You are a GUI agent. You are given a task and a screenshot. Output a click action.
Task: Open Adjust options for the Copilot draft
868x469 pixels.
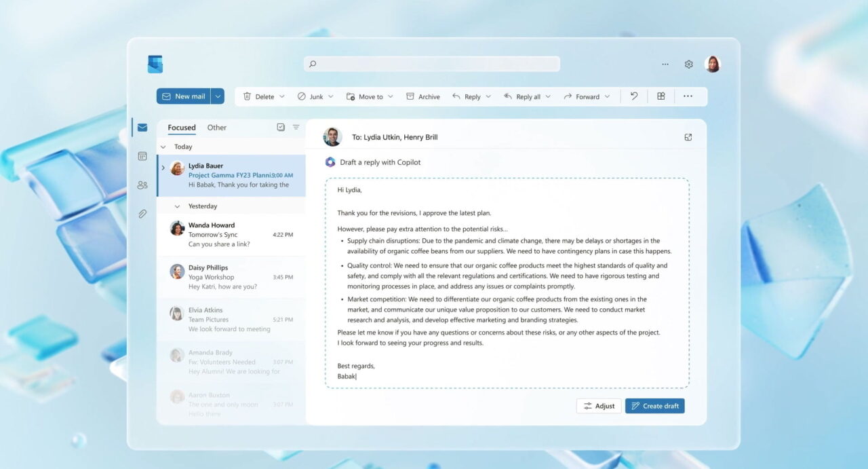[599, 405]
